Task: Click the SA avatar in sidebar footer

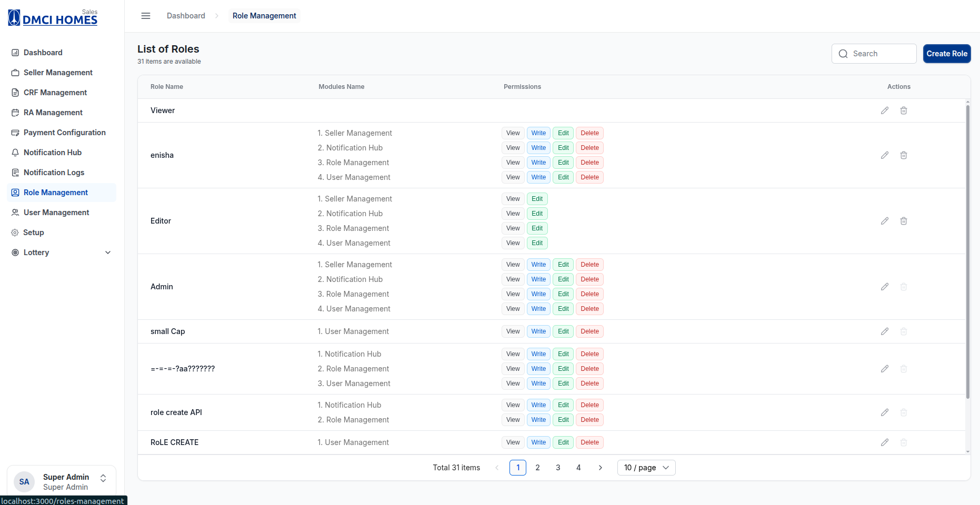Action: (x=24, y=482)
